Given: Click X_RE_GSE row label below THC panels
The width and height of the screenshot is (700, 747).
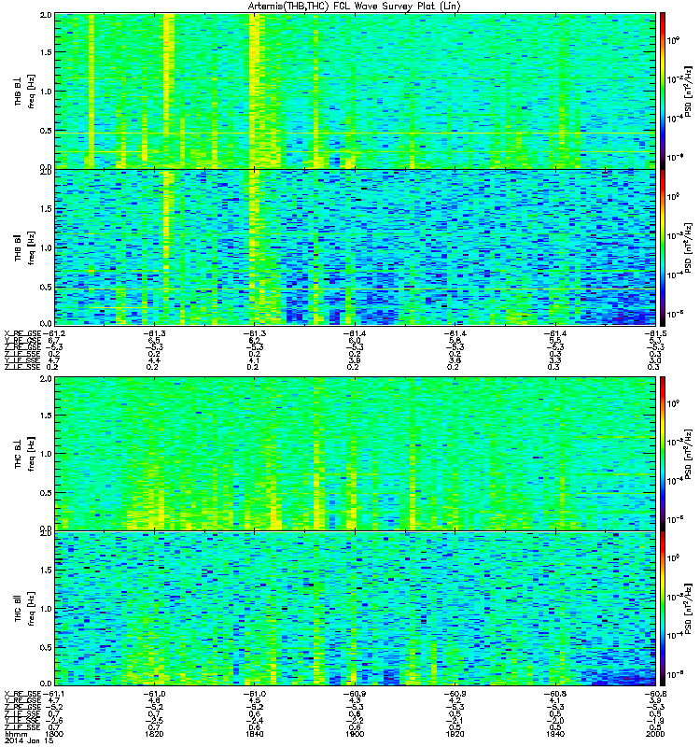Looking at the screenshot, I should (22, 694).
